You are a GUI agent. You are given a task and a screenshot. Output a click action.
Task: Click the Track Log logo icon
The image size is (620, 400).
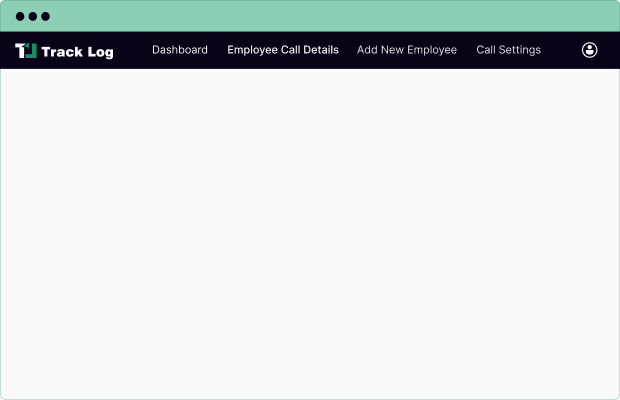click(x=26, y=50)
